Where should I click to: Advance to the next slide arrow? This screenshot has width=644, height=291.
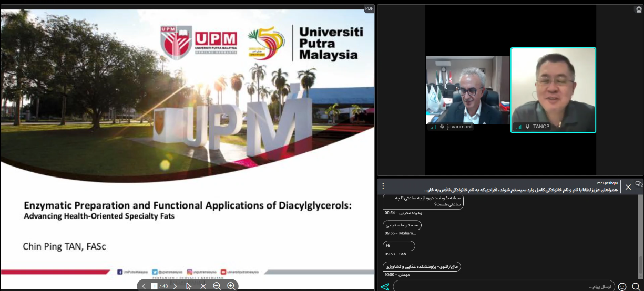tap(175, 286)
